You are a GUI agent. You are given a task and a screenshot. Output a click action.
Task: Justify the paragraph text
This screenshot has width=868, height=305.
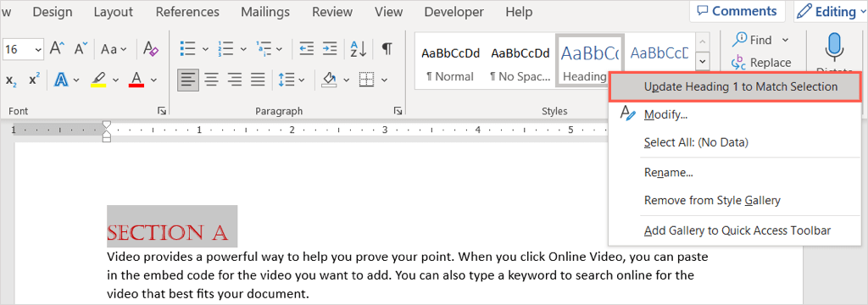point(258,80)
